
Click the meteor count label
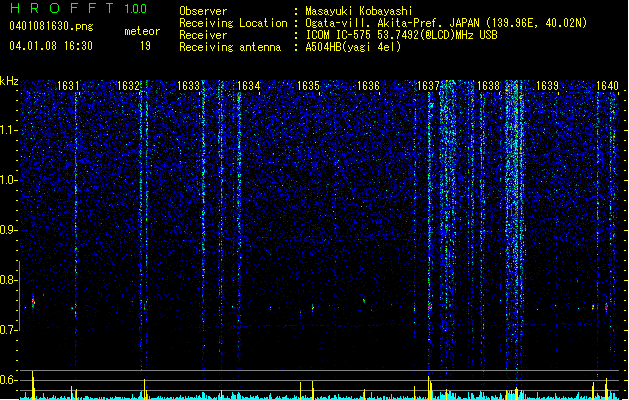coord(142,31)
